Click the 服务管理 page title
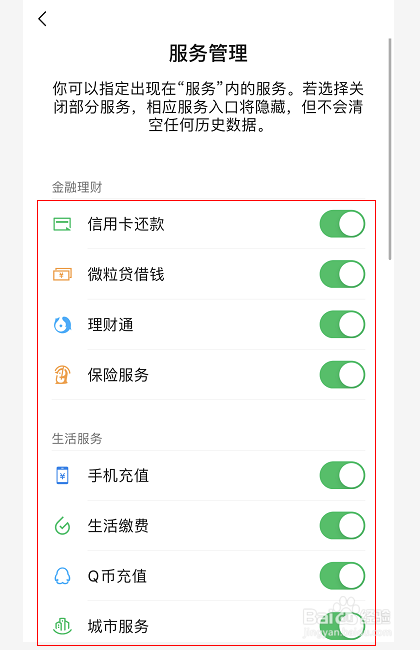The width and height of the screenshot is (420, 650). [x=208, y=53]
